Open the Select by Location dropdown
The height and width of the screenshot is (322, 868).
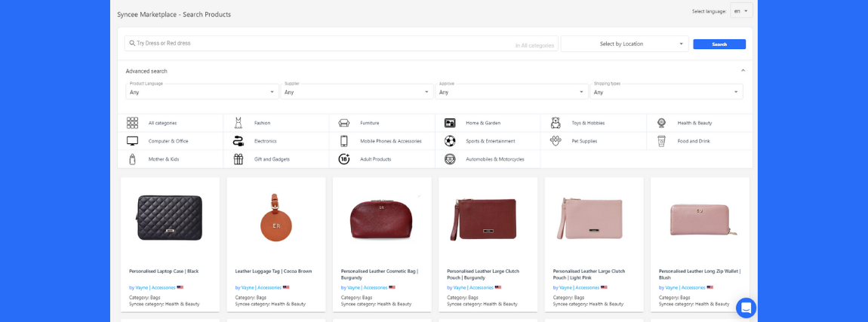(624, 44)
